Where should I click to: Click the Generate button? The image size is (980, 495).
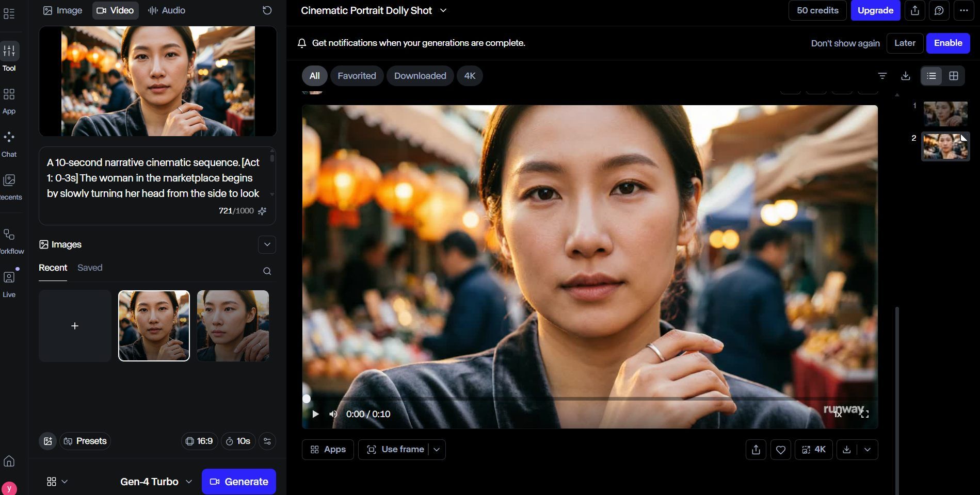click(238, 482)
